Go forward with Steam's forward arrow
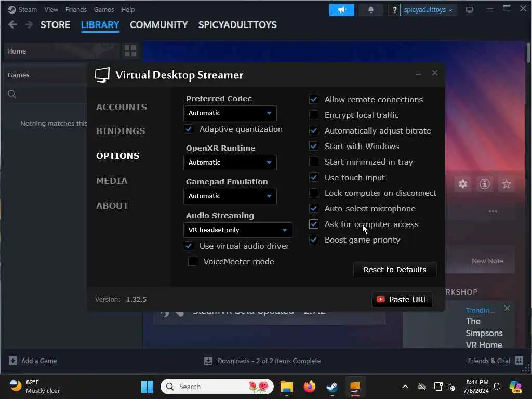The image size is (532, 399). (x=29, y=24)
